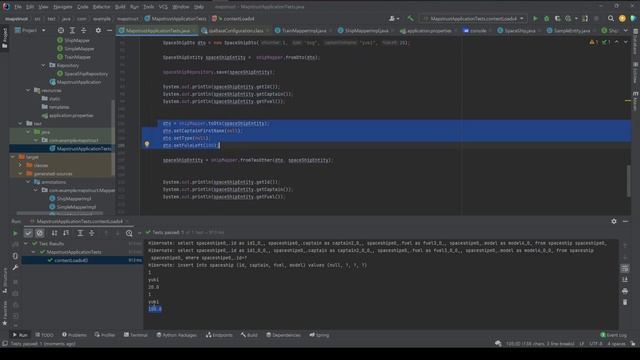Open Project panel options gear
This screenshot has width=640, height=360.
click(x=98, y=30)
